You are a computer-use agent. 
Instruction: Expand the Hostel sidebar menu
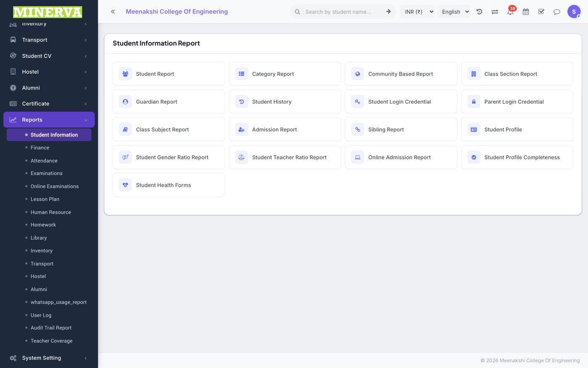(x=49, y=72)
